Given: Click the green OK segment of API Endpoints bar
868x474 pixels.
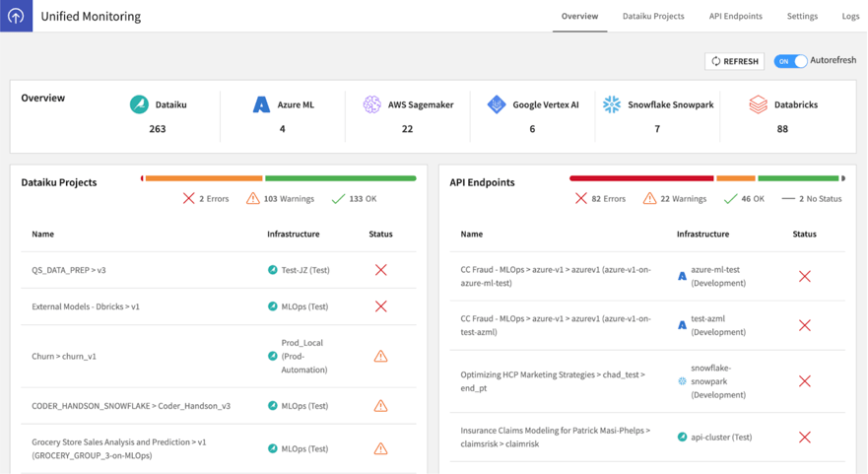Looking at the screenshot, I should (x=798, y=178).
